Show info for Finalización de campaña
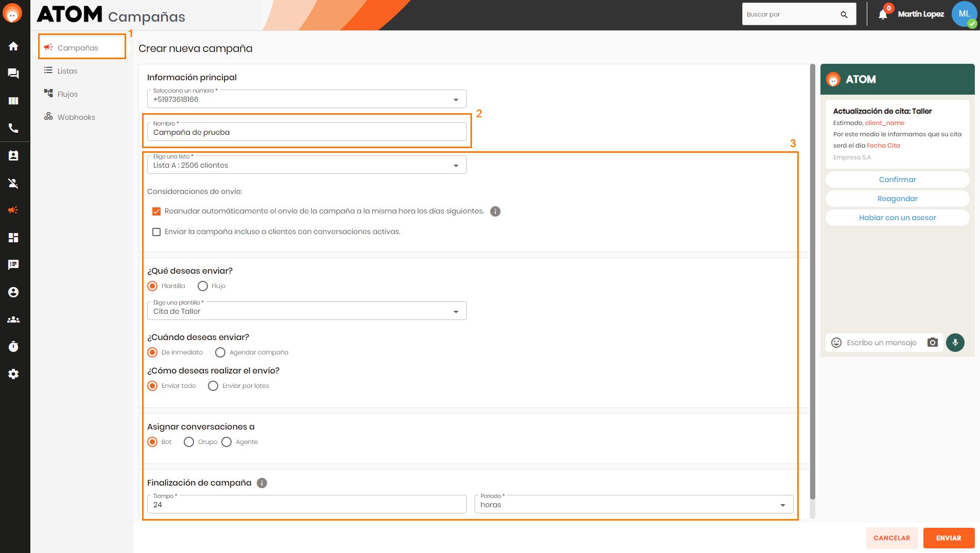Screen dimensions: 980x553 coord(262,483)
